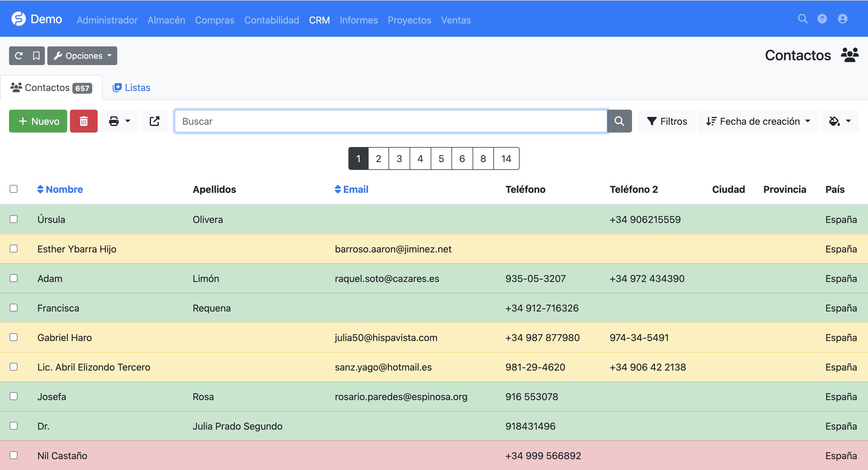Image resolution: width=868 pixels, height=470 pixels.
Task: Check the Dr. Julia Prado Segundo row
Action: click(x=14, y=426)
